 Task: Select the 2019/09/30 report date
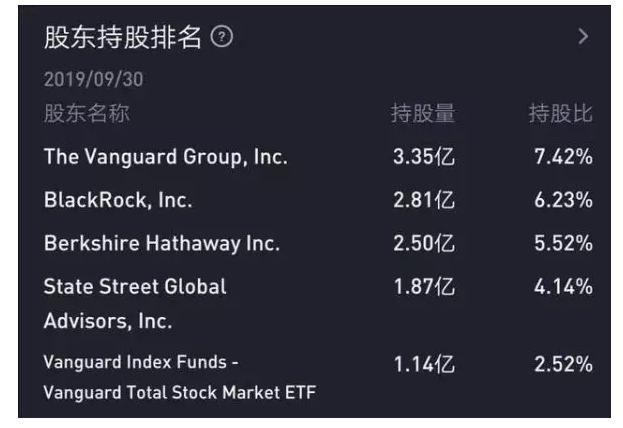pos(93,79)
